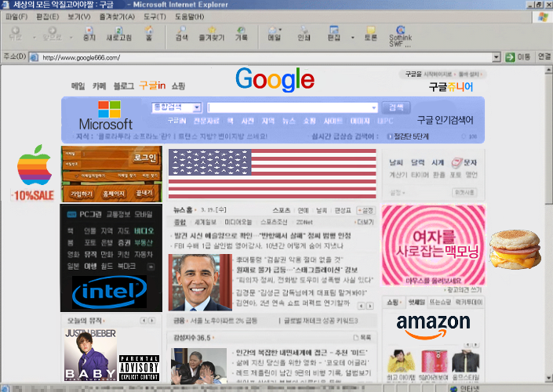
Task: Refresh the page with 새로고침 icon
Action: coord(119,31)
